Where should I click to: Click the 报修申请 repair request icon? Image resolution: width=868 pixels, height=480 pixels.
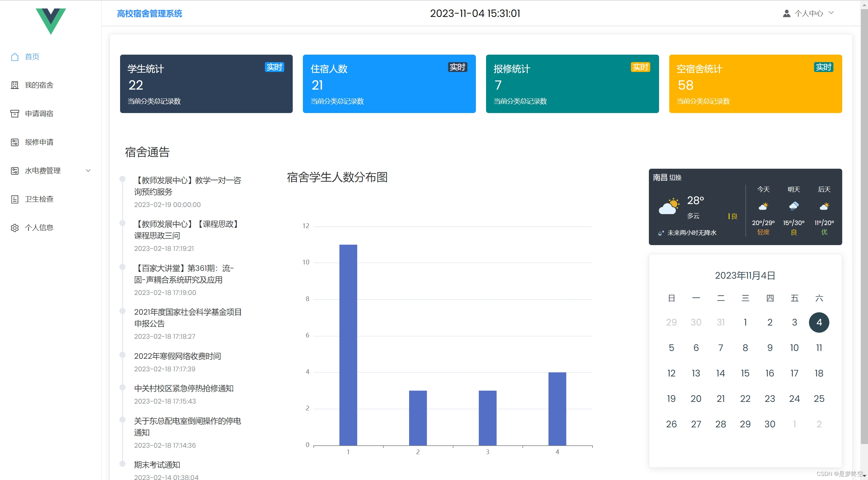pos(14,142)
